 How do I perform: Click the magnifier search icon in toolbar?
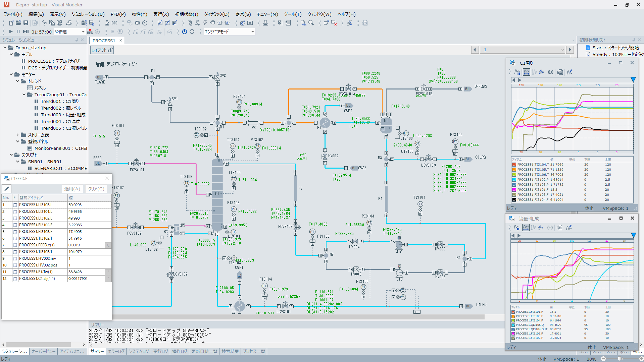pos(311,23)
